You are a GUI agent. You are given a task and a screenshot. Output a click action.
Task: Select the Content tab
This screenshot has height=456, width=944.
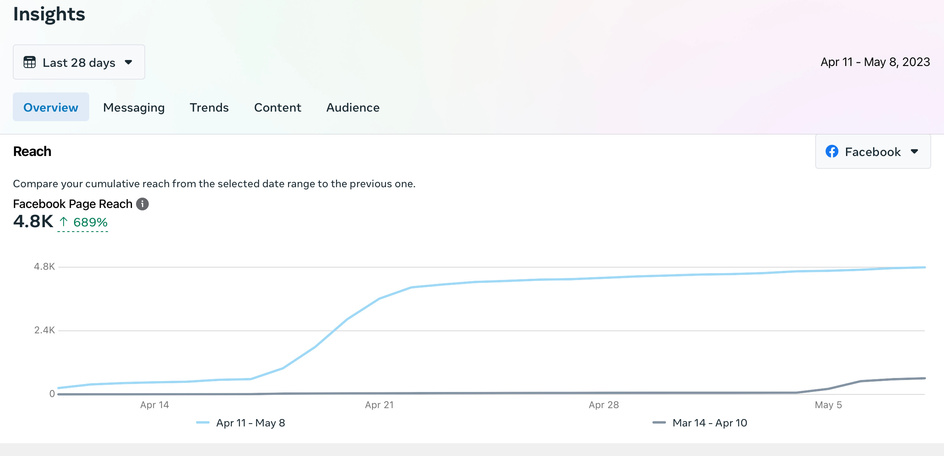[277, 107]
